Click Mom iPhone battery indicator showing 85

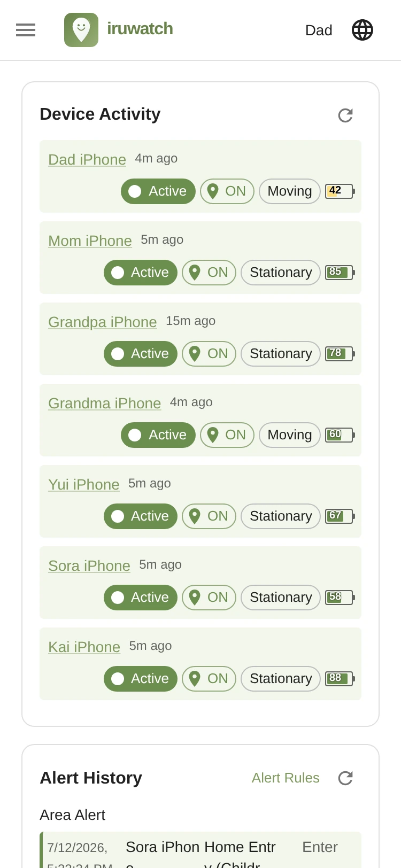click(x=340, y=273)
